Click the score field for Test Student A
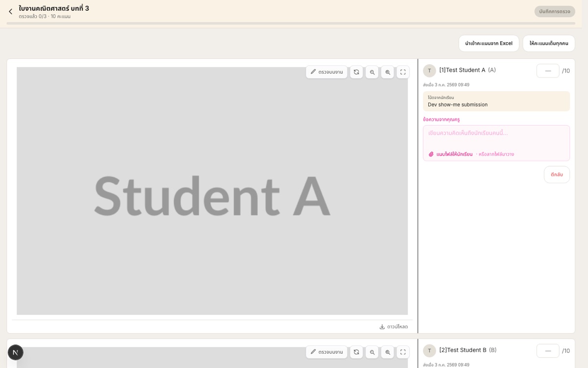 point(548,71)
